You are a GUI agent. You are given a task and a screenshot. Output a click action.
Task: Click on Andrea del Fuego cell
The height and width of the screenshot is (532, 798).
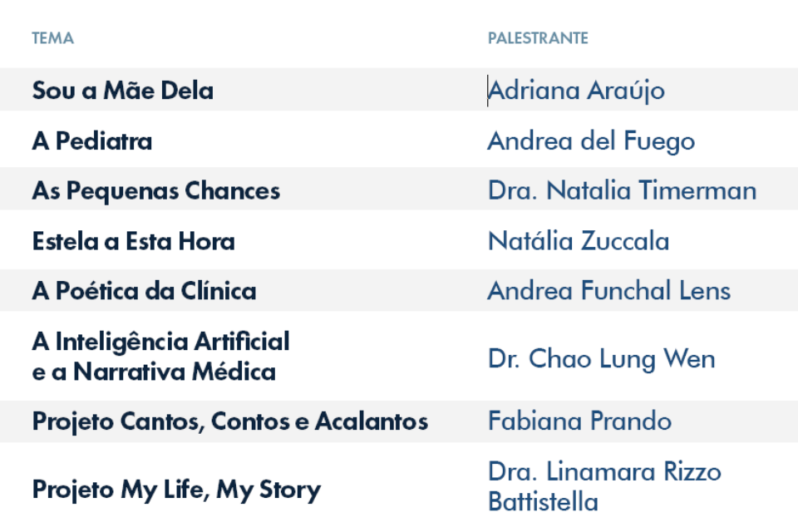point(591,141)
